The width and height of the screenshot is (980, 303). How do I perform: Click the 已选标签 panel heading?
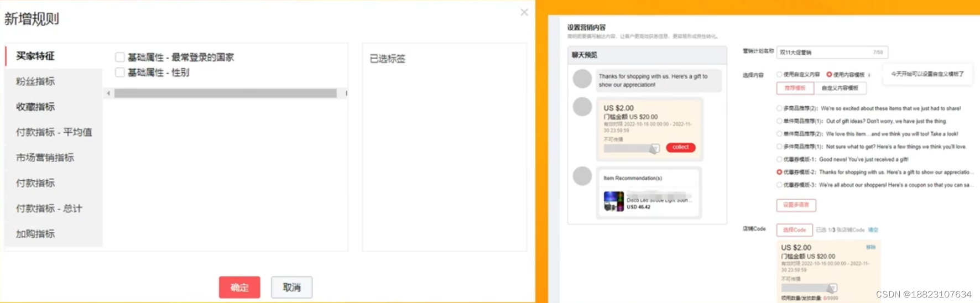click(387, 59)
